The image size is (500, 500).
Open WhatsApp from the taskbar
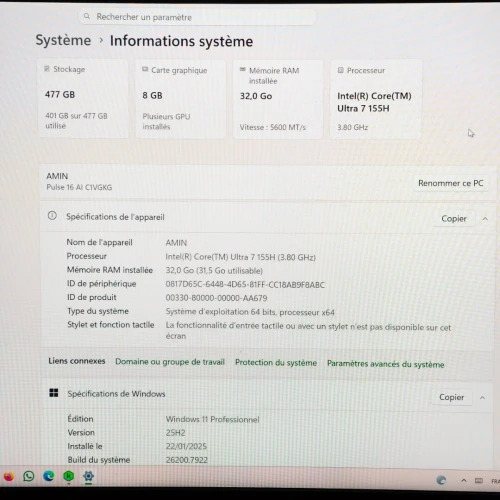click(29, 476)
